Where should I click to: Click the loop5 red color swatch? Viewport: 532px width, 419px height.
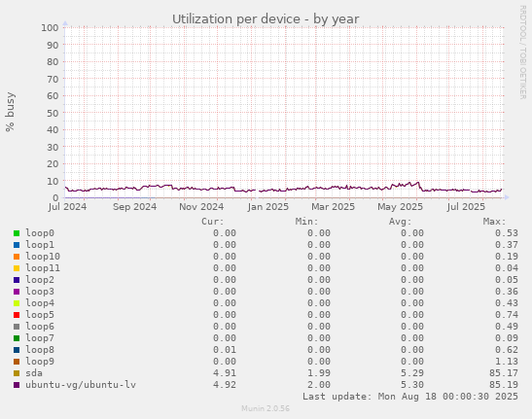coord(17,315)
